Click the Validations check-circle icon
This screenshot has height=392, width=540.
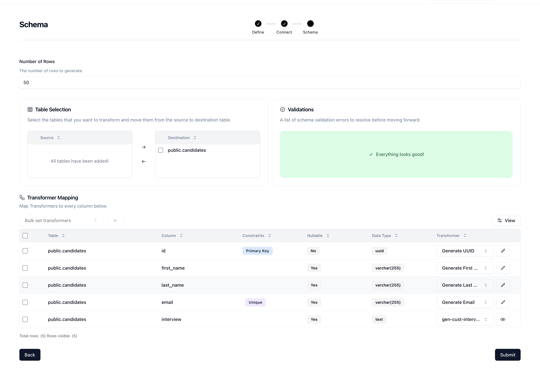pos(282,110)
